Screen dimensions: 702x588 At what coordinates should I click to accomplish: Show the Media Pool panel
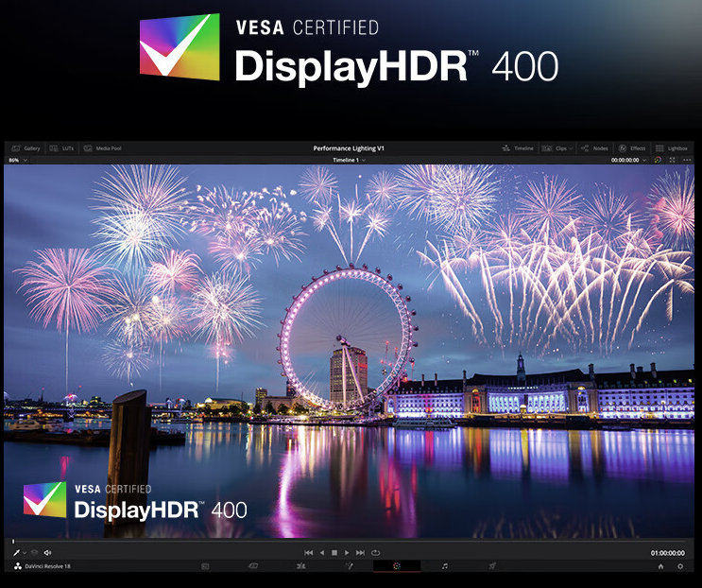pyautogui.click(x=102, y=148)
